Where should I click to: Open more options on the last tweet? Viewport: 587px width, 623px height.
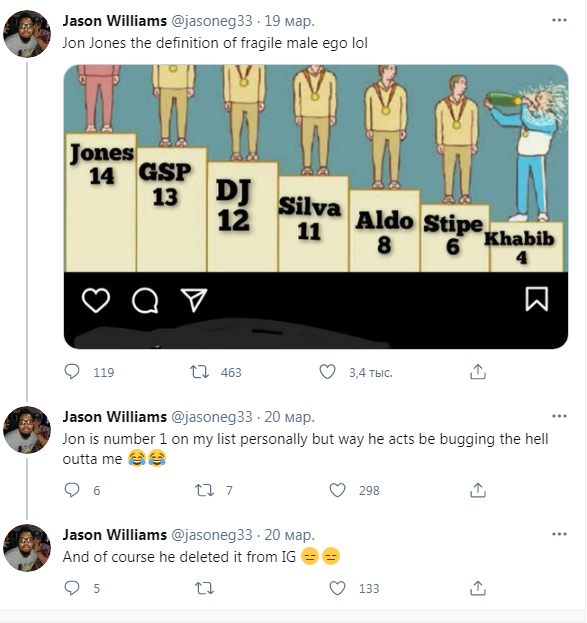click(x=559, y=534)
